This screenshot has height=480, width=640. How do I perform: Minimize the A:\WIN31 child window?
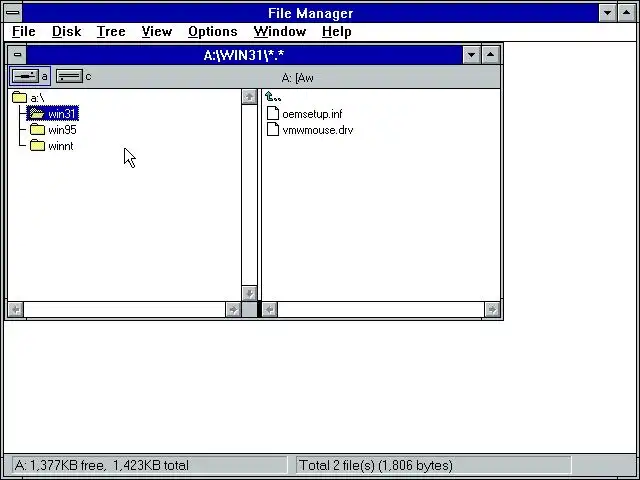[x=471, y=54]
